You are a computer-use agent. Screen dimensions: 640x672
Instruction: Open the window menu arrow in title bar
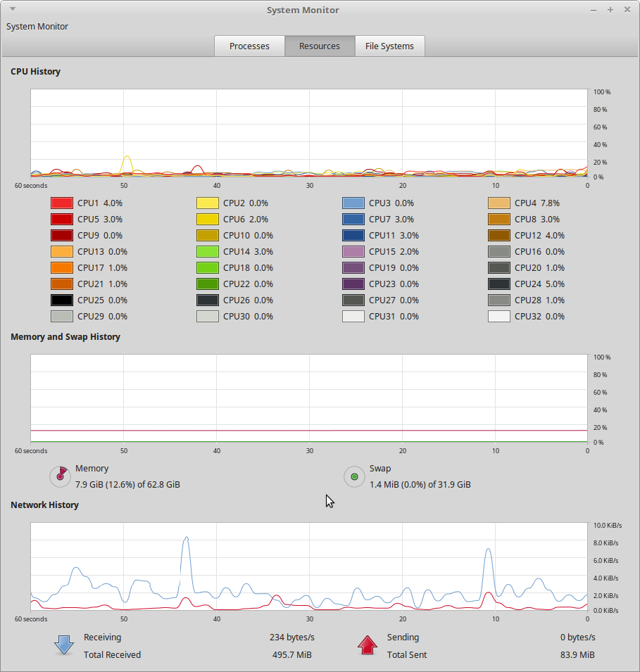13,9
